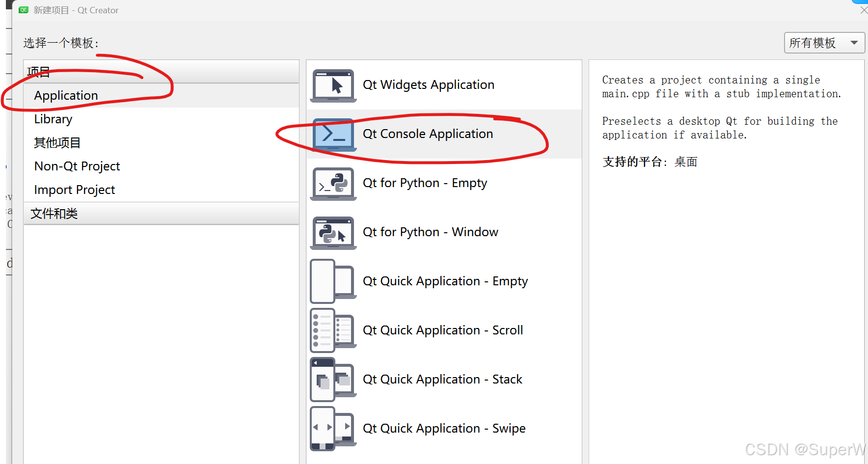Click the Qt for Python - Window icon
This screenshot has width=868, height=464.
coord(333,233)
